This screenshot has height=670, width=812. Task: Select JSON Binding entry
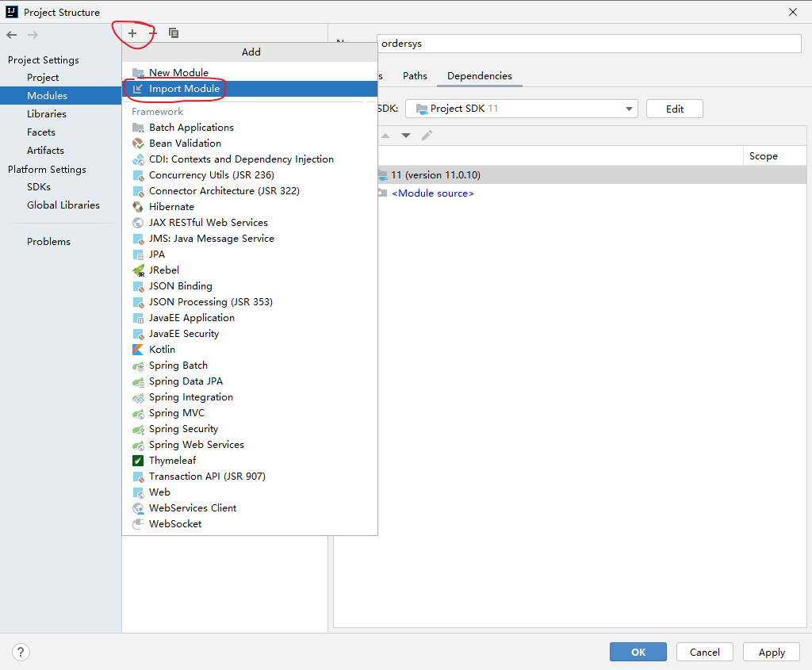[250, 286]
